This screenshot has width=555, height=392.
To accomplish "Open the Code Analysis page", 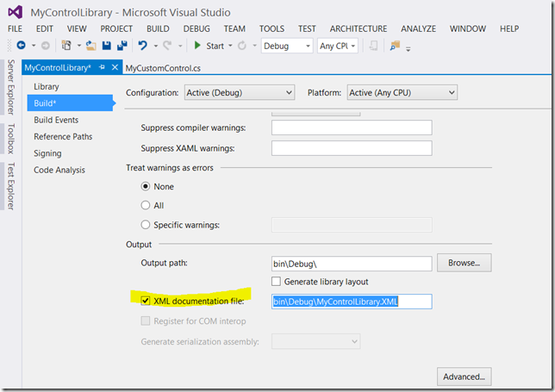I will (x=59, y=170).
